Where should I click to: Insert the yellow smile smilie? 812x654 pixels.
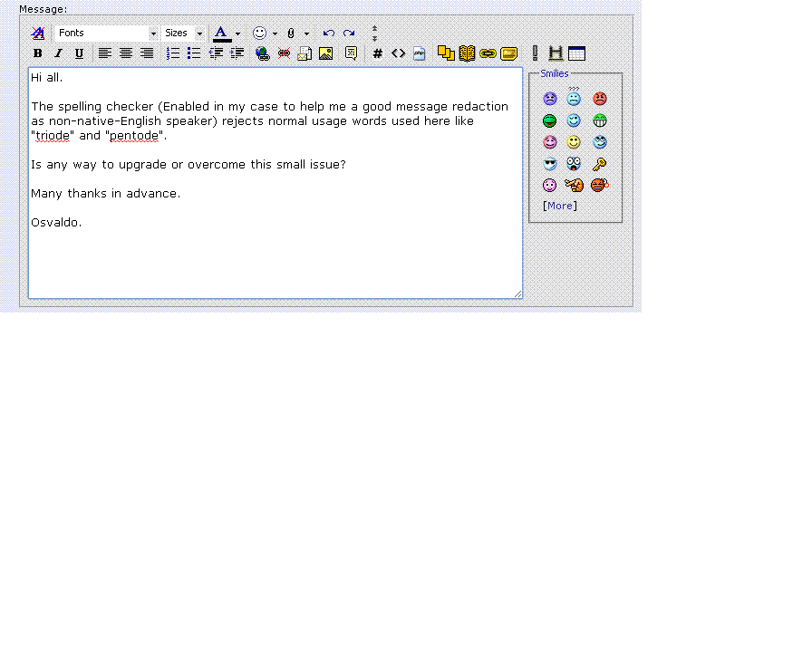574,142
